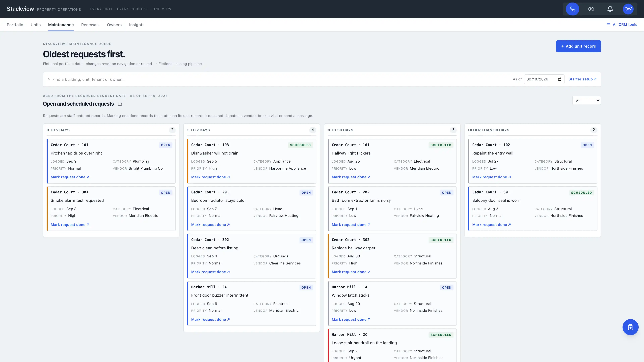Click OPEN badge on Harbor Mill 1A card
Viewport: 644px width, 362px height.
pyautogui.click(x=446, y=288)
